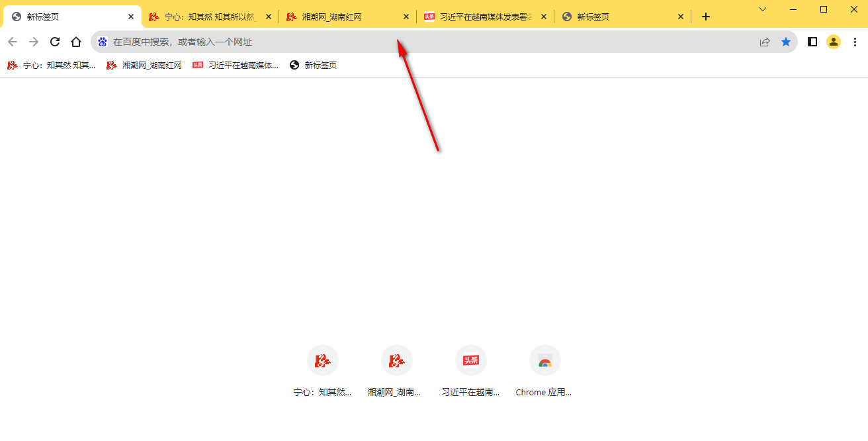Add a new tab with plus button
This screenshot has width=868, height=441.
click(706, 17)
